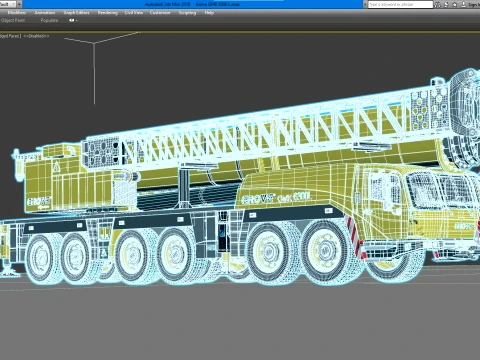
Task: Open the Help menu
Action: [x=209, y=13]
